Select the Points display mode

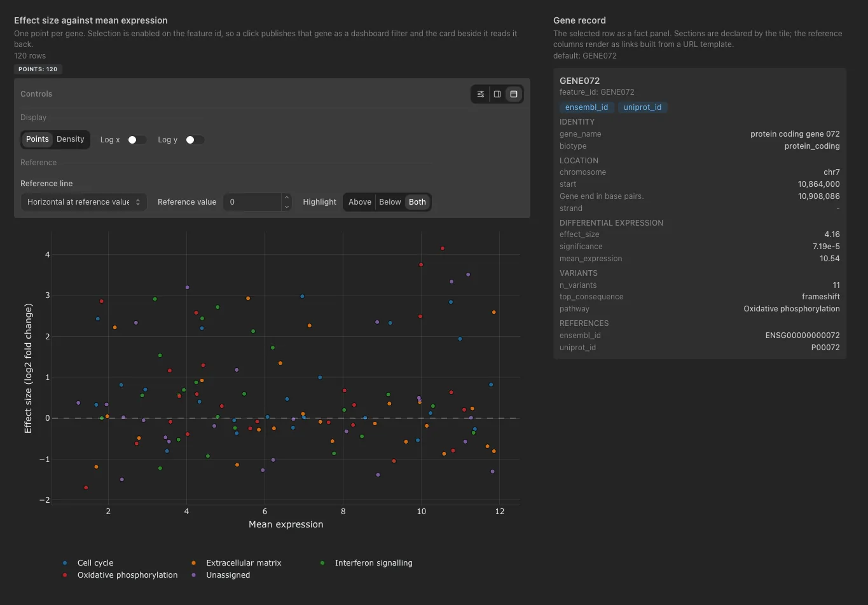pyautogui.click(x=38, y=139)
